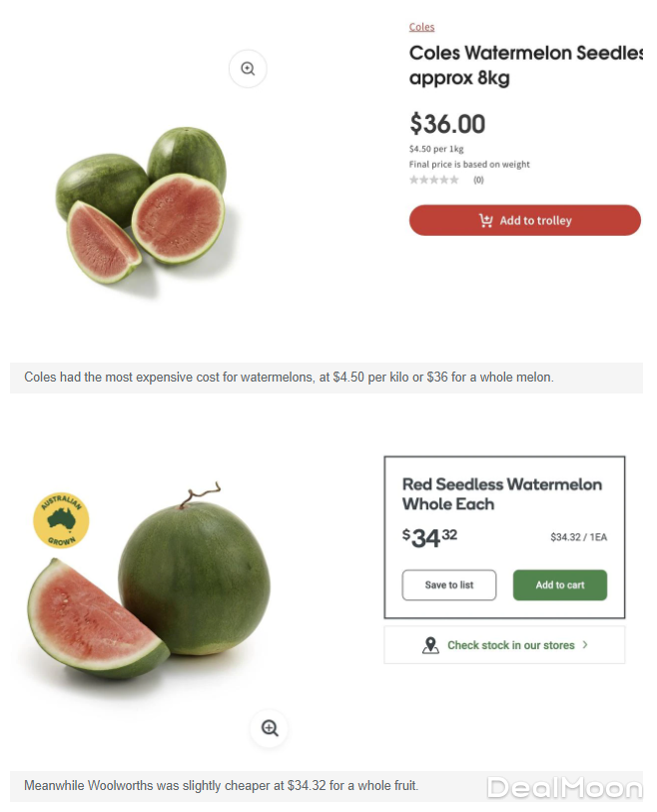Click the Red Seedless Watermelon Whole Each title
Image resolution: width=657 pixels, height=812 pixels.
501,493
